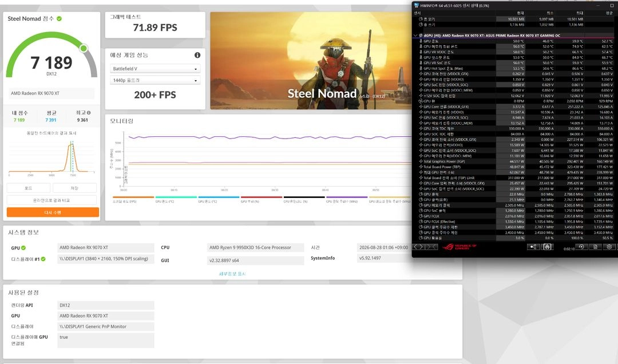This screenshot has width=618, height=364.
Task: Click the log file document icon in HWiNFO
Action: pyautogui.click(x=595, y=247)
